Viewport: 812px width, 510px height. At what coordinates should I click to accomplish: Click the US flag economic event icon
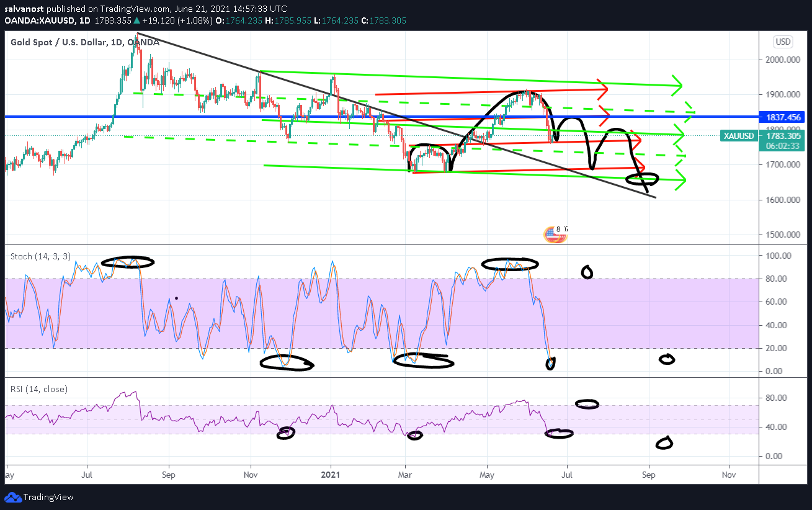(x=551, y=234)
